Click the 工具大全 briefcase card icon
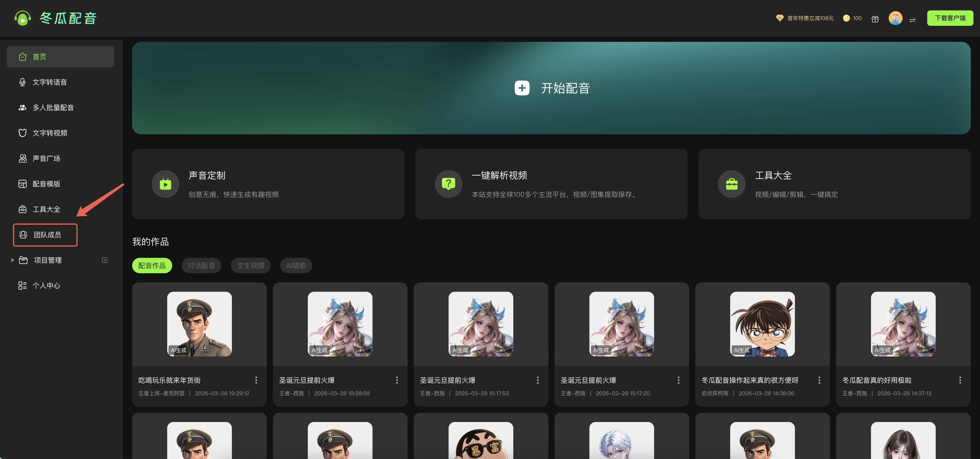Screen dimensions: 980x459 731,184
